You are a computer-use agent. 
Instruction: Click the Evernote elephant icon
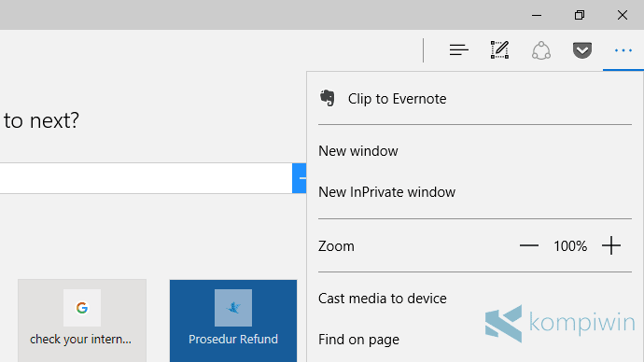click(328, 99)
